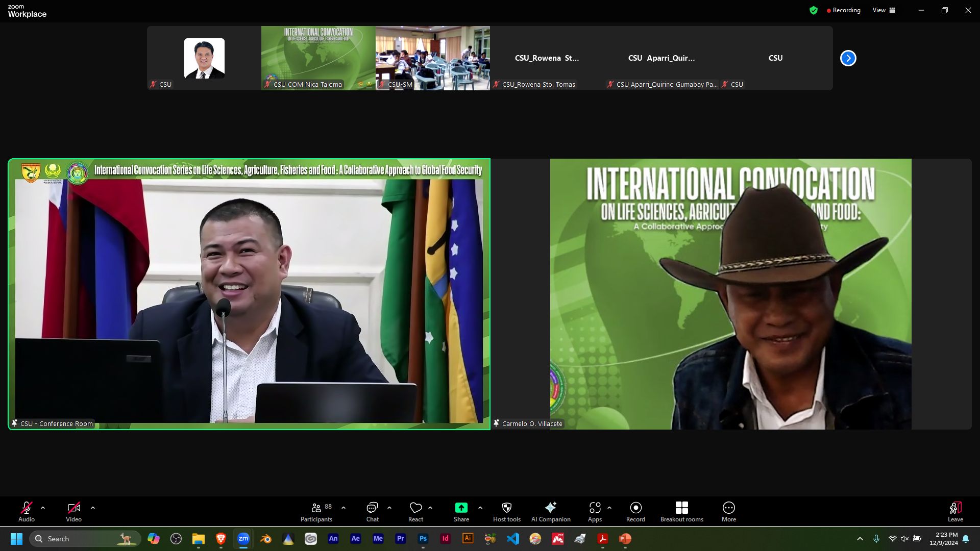Expand video options arrow
Screen dimensions: 980x551
click(x=93, y=508)
